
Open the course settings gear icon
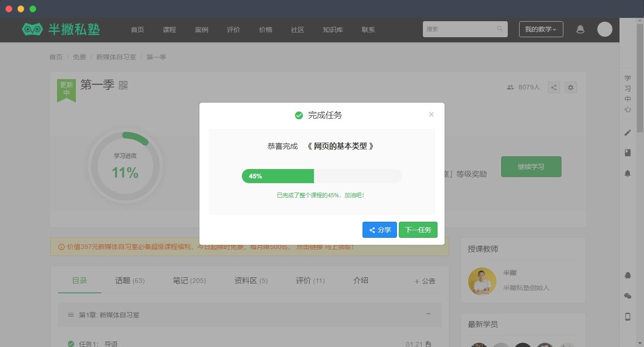571,87
